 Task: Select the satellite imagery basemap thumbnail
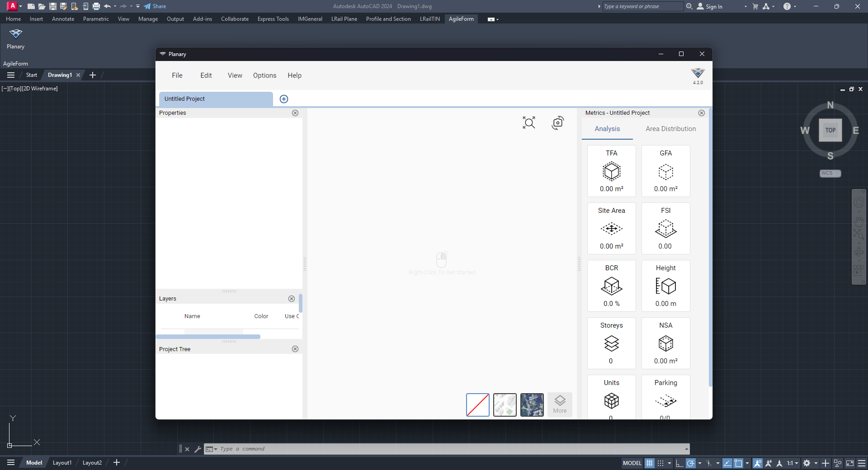532,405
